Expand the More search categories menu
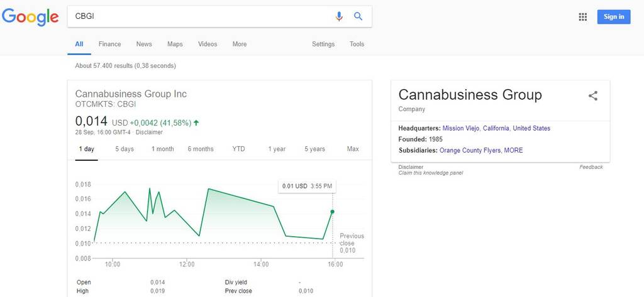 coord(240,44)
